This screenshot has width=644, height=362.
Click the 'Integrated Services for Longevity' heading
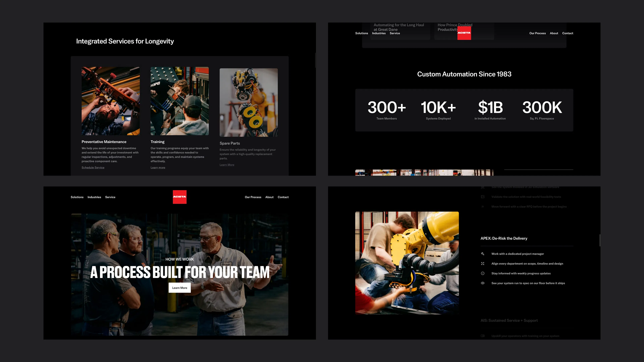(125, 41)
